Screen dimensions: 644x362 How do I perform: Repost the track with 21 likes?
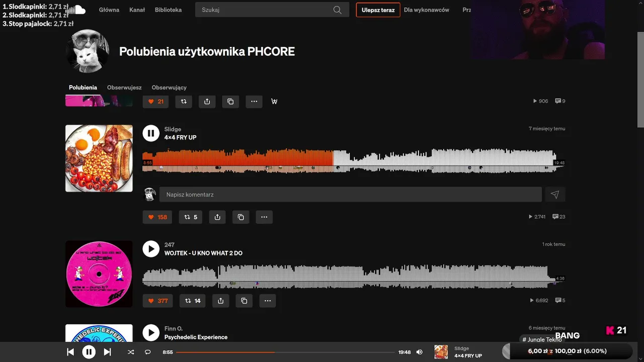(184, 102)
